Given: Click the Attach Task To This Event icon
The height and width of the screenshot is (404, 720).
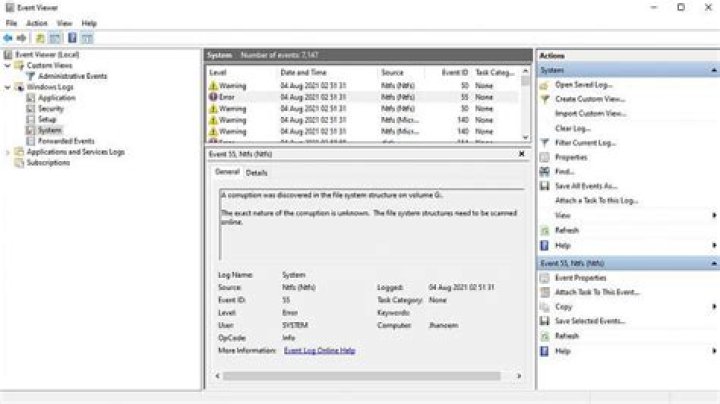Looking at the screenshot, I should [x=545, y=292].
